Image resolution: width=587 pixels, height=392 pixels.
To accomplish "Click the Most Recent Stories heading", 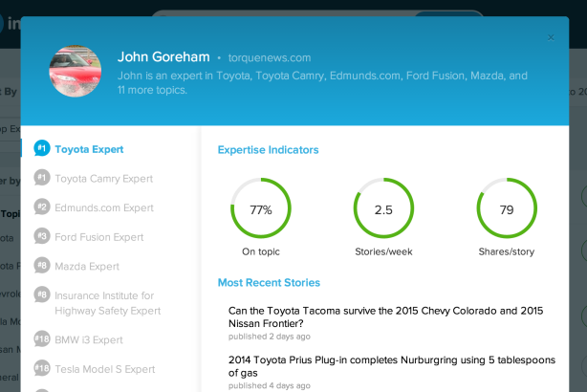I will (x=269, y=283).
